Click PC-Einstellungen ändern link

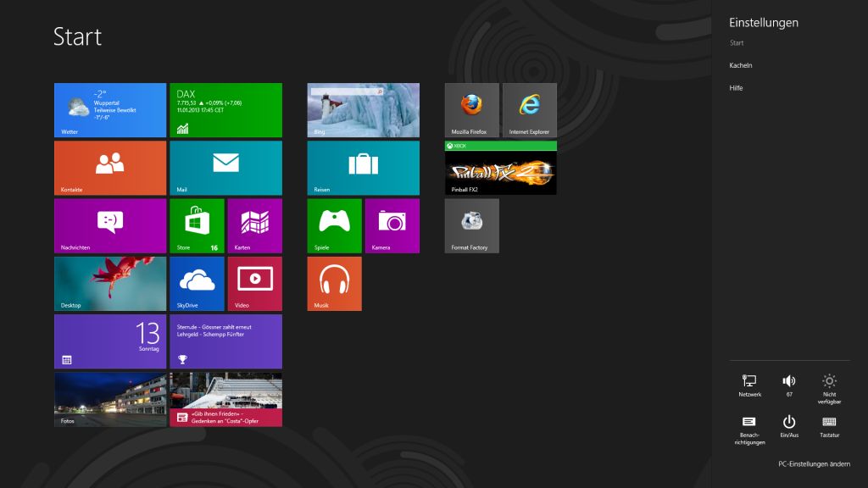814,463
